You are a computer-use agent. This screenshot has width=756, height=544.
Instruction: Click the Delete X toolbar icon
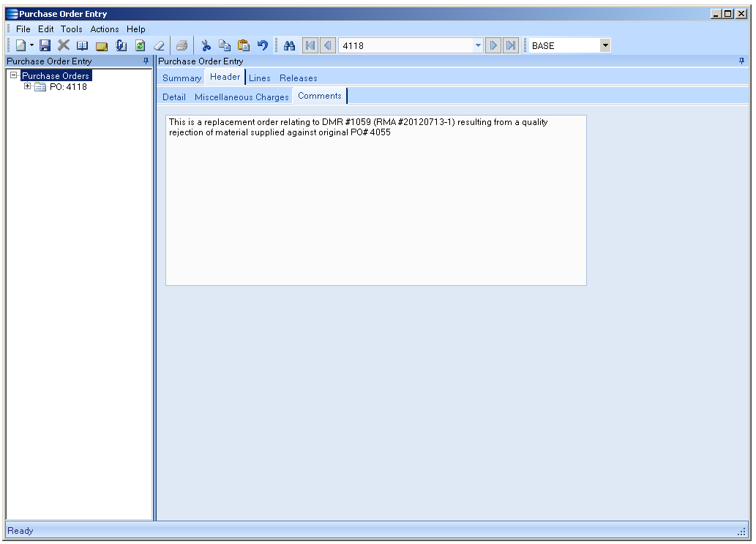tap(64, 45)
